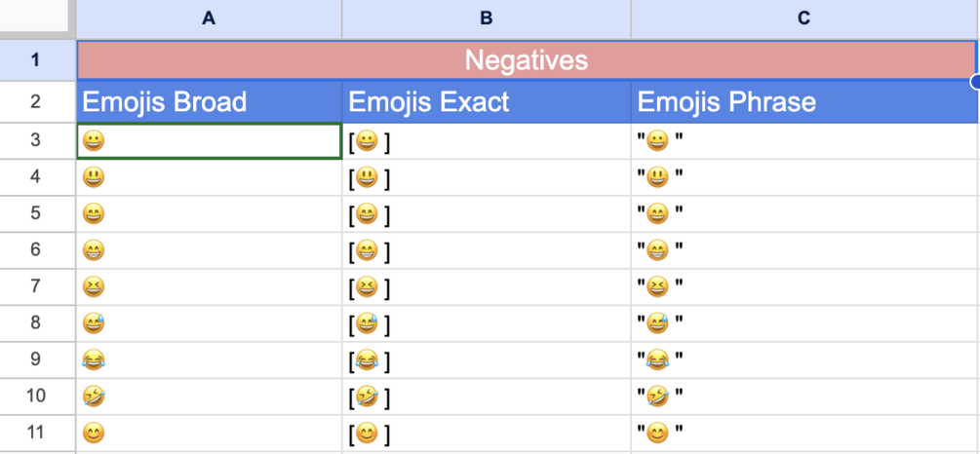Image resolution: width=980 pixels, height=454 pixels.
Task: Click the Emojis Broad header cell
Action: click(x=209, y=101)
